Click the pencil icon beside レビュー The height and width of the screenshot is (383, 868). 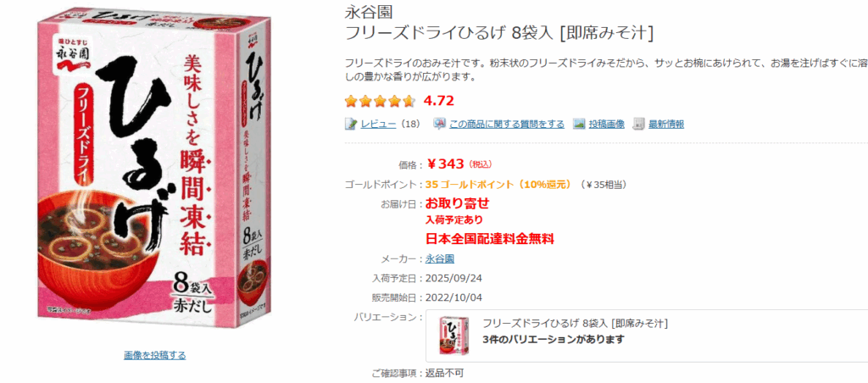[350, 124]
